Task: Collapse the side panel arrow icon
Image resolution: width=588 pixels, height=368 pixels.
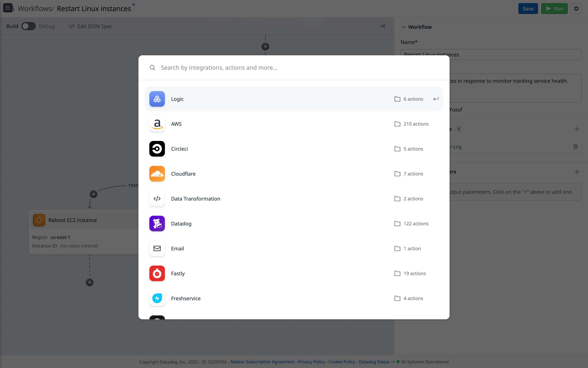Action: pyautogui.click(x=382, y=26)
